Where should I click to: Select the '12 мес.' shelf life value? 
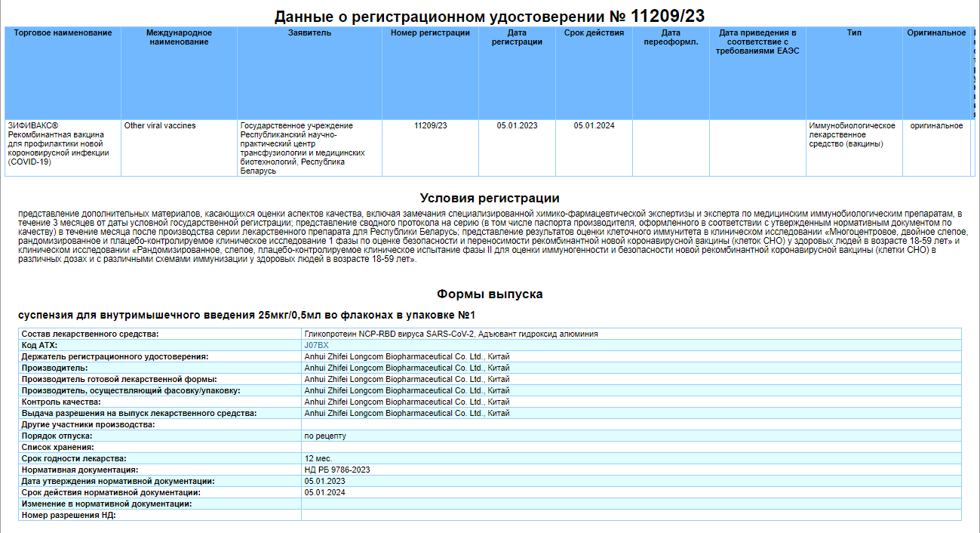tap(318, 458)
